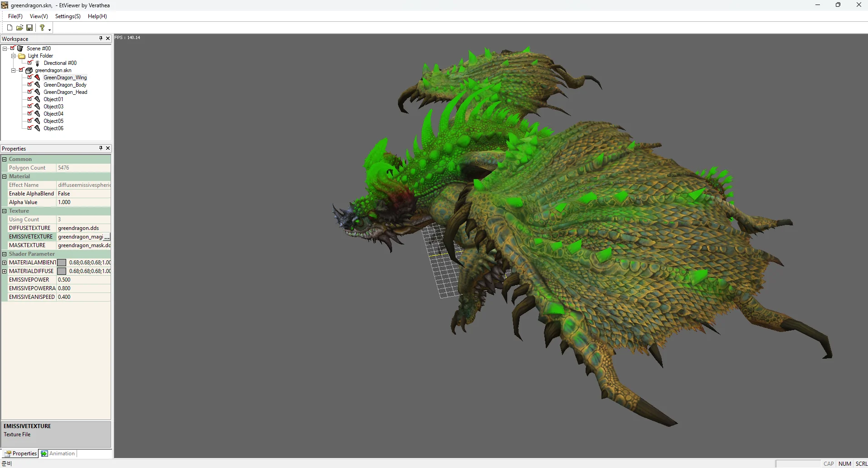This screenshot has height=468, width=868.
Task: Click the Light Folder folder icon
Action: tap(22, 56)
